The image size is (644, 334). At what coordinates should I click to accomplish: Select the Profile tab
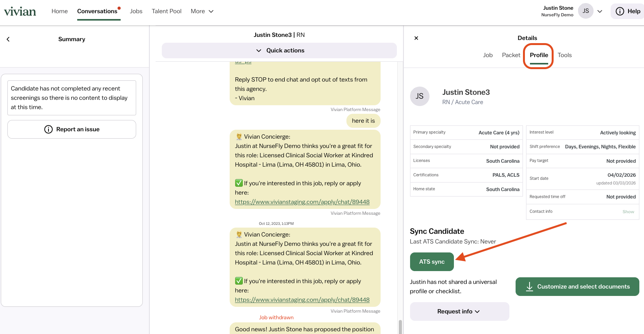(539, 55)
